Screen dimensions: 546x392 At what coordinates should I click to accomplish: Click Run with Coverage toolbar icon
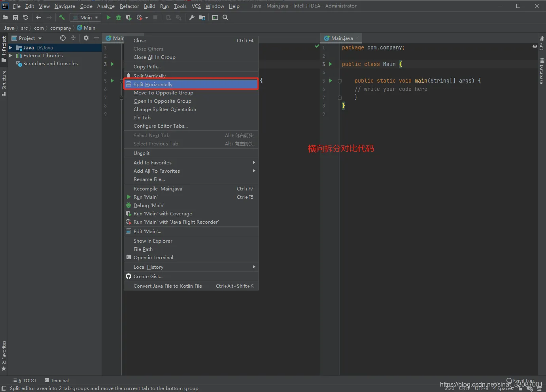point(128,17)
